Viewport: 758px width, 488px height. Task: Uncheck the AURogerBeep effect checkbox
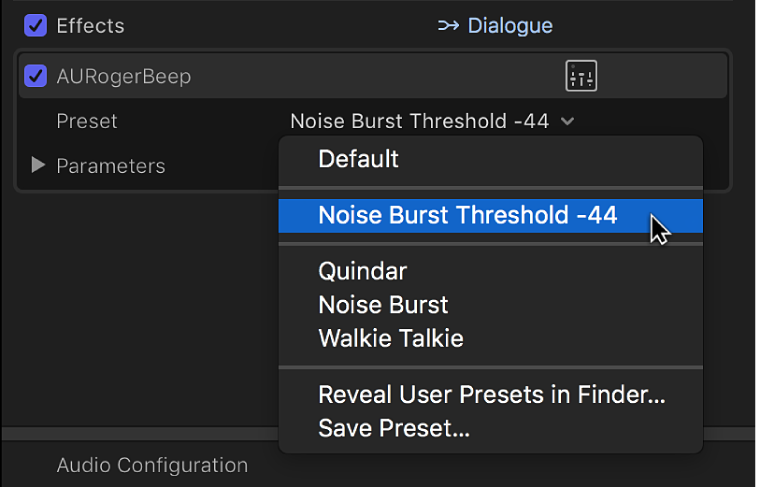coord(36,76)
